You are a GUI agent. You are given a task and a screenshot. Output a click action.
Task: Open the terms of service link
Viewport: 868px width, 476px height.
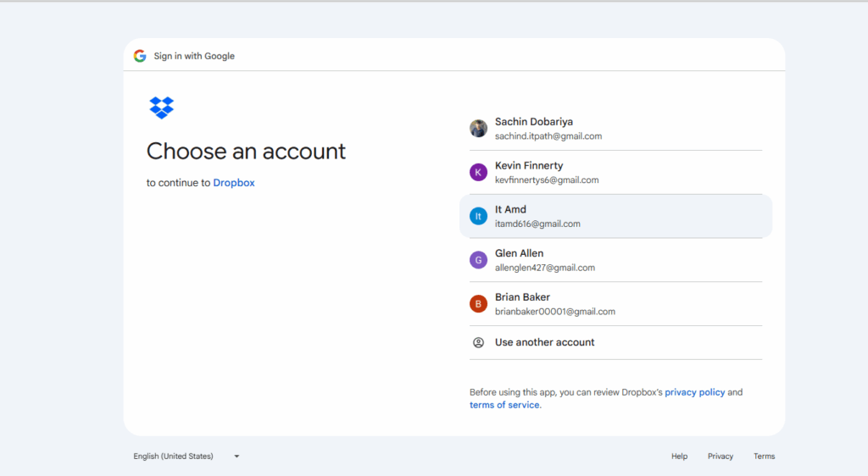[x=504, y=405]
